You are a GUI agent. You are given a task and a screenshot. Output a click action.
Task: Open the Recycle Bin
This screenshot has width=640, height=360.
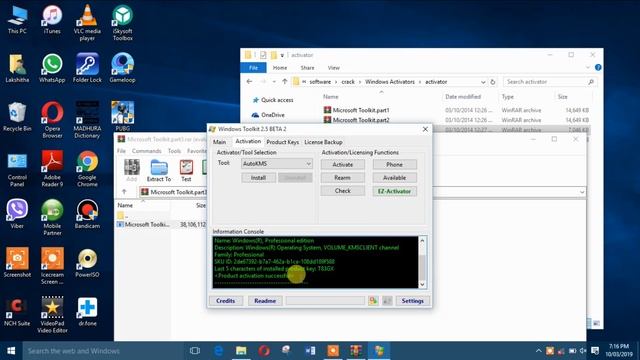[x=17, y=117]
